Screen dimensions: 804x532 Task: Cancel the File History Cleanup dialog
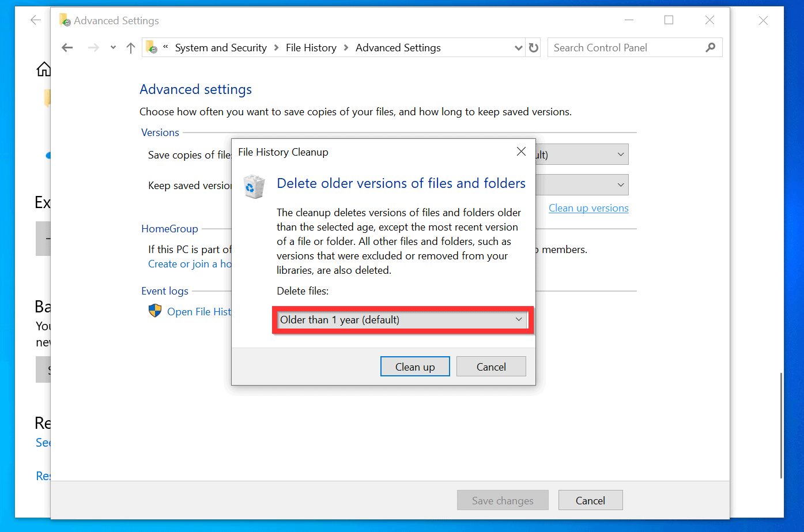491,366
